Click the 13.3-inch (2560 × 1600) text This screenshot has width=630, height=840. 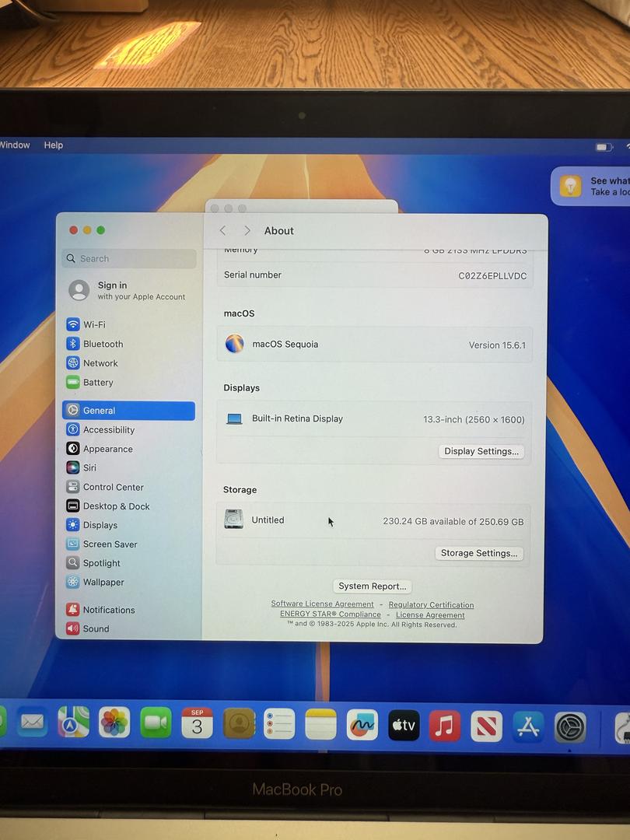pos(474,419)
